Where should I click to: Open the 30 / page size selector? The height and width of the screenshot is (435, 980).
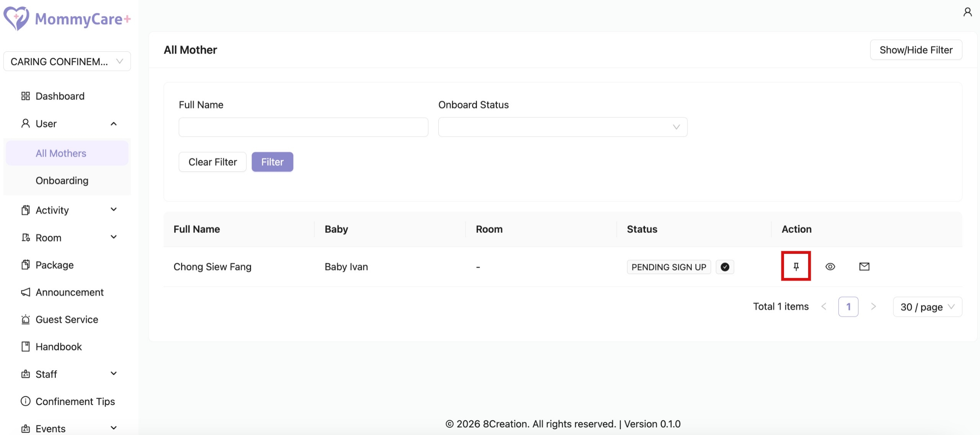(927, 307)
